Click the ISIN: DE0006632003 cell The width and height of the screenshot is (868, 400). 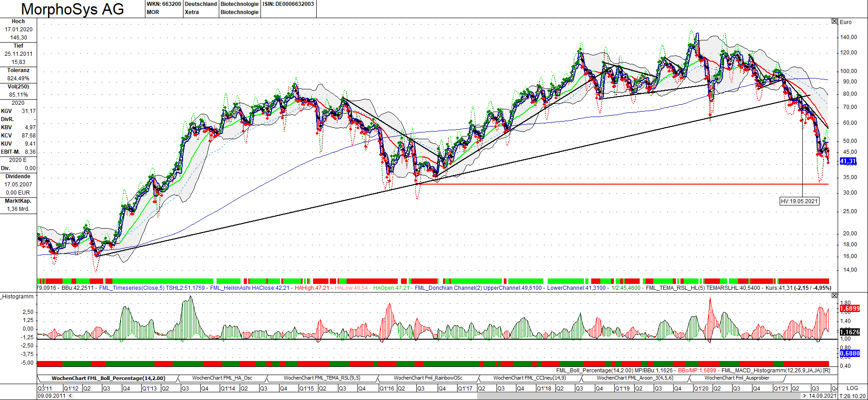[x=288, y=4]
